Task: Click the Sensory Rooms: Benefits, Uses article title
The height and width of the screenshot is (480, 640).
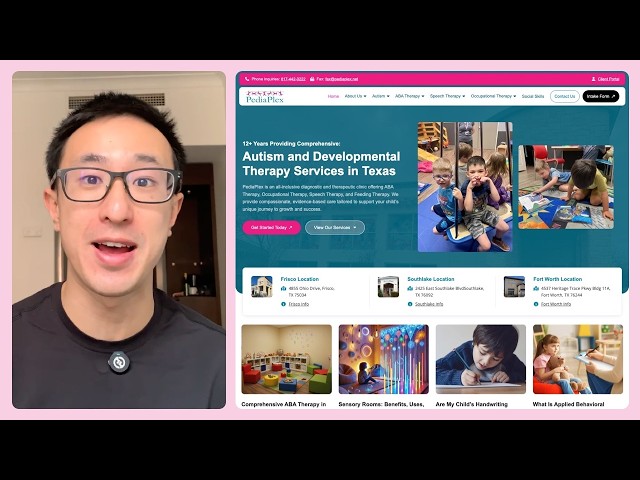Action: (x=381, y=404)
